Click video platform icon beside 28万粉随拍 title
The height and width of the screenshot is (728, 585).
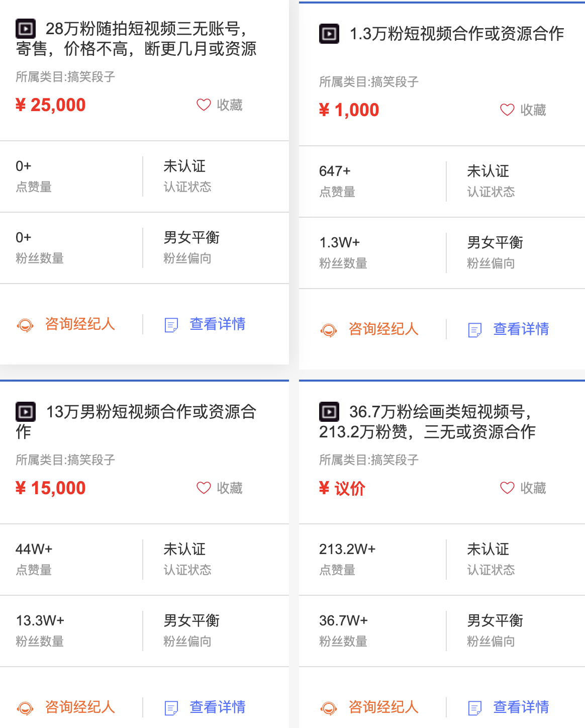(26, 29)
